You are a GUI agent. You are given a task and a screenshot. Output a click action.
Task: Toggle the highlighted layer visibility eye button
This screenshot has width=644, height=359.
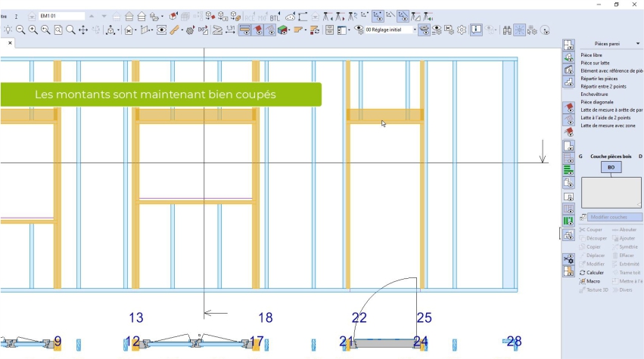[425, 30]
